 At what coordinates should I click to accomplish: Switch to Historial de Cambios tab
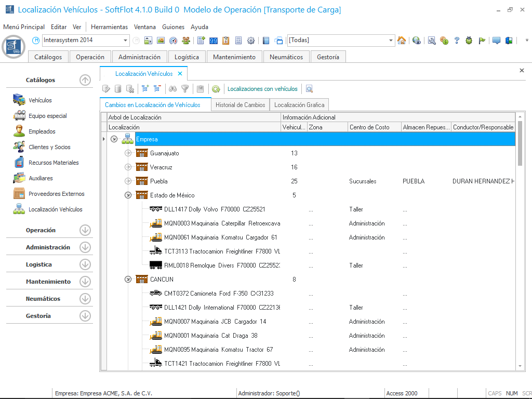point(240,105)
